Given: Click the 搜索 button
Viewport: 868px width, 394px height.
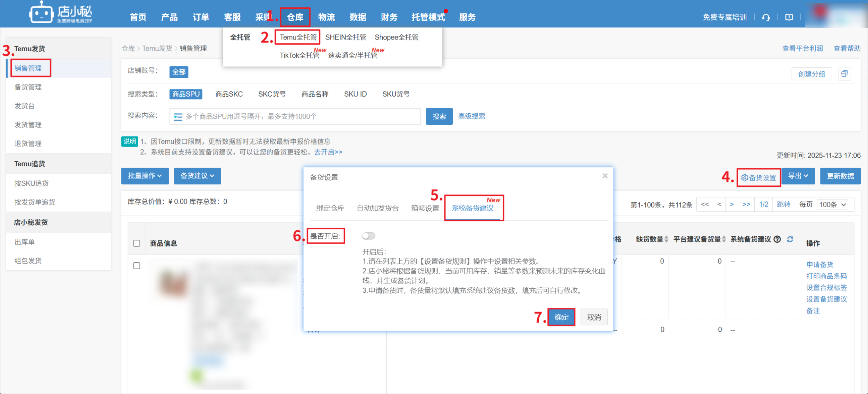Looking at the screenshot, I should [439, 116].
